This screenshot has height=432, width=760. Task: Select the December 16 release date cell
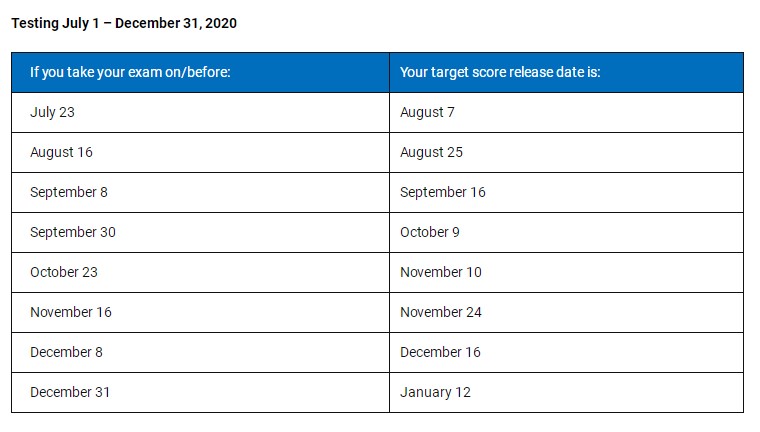[x=440, y=353]
